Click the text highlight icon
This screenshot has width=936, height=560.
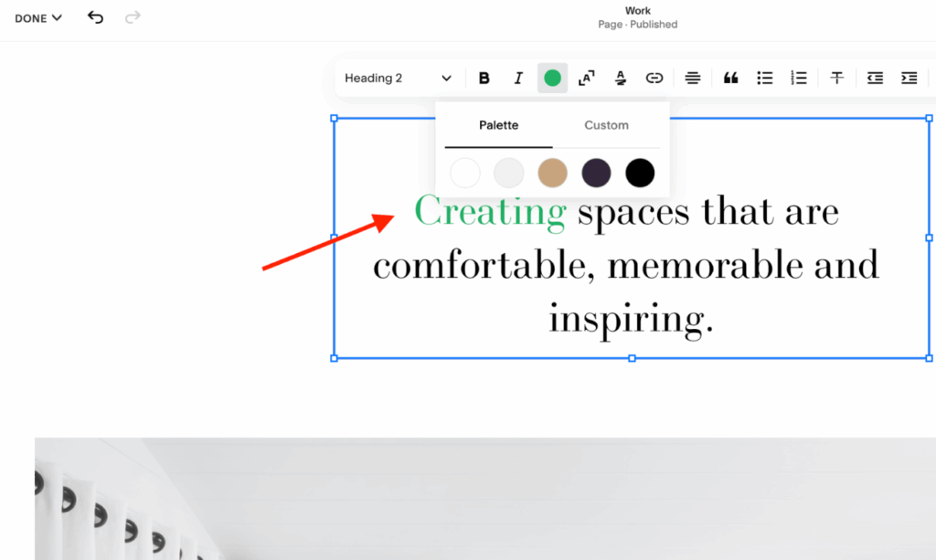(x=621, y=79)
